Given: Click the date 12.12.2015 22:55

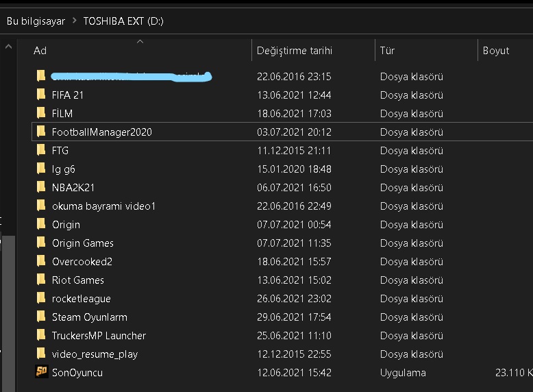Looking at the screenshot, I should point(294,354).
